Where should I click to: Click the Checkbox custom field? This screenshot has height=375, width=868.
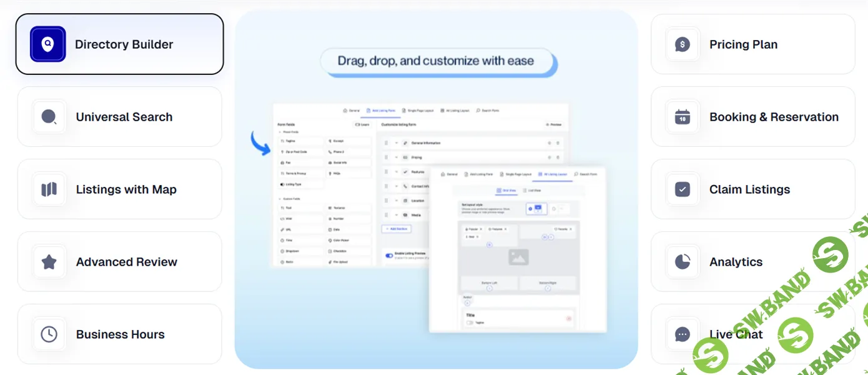[x=349, y=251]
